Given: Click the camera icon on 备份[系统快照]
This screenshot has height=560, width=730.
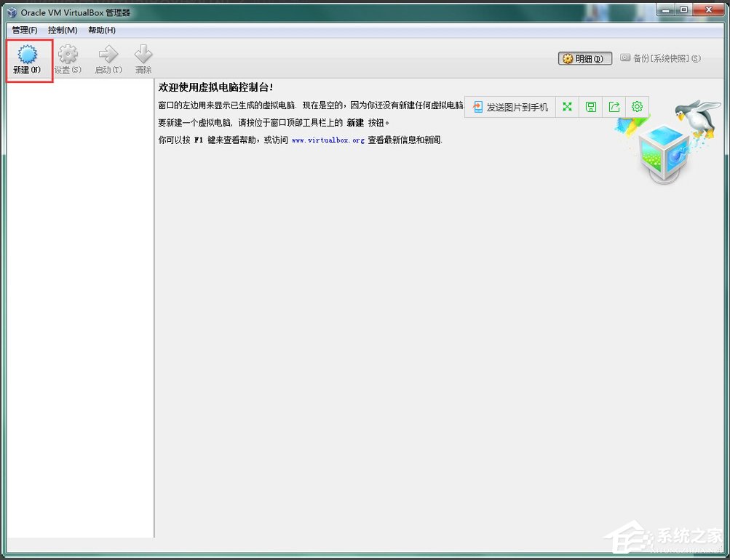Looking at the screenshot, I should point(624,58).
